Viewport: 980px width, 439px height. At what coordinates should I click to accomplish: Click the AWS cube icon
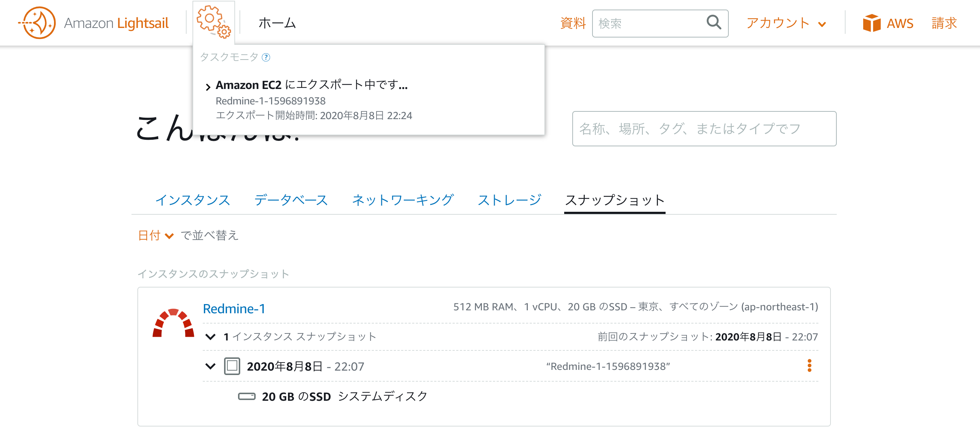point(871,23)
